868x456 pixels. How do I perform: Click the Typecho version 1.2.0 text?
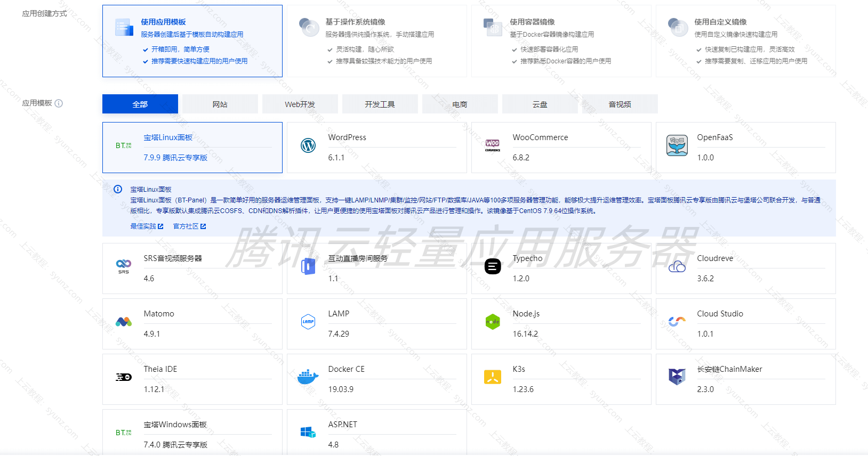point(521,279)
